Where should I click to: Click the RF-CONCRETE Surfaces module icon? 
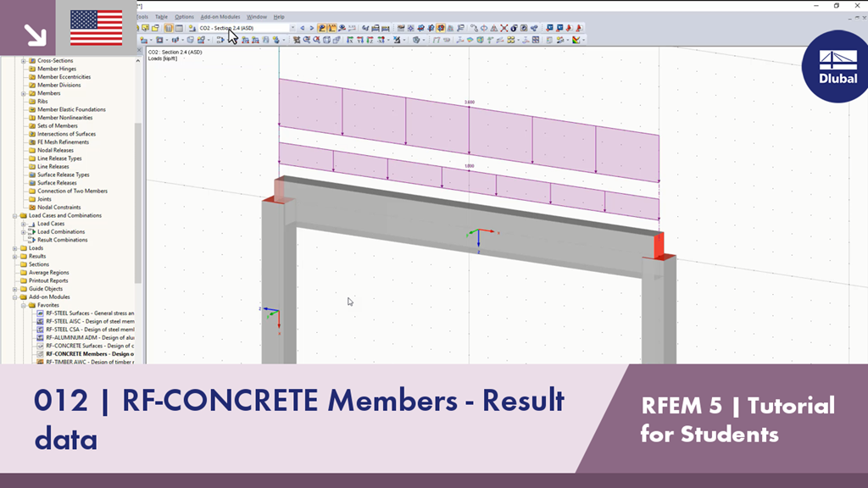click(x=40, y=346)
